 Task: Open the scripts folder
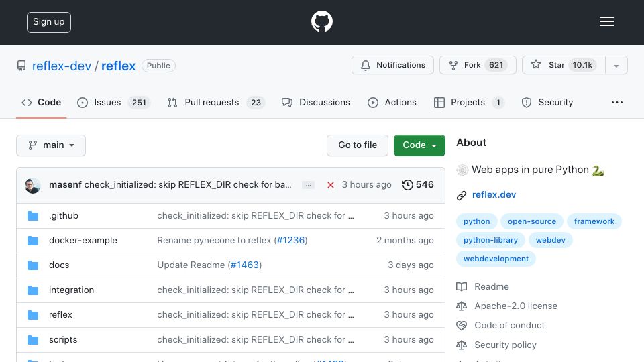[x=63, y=339]
